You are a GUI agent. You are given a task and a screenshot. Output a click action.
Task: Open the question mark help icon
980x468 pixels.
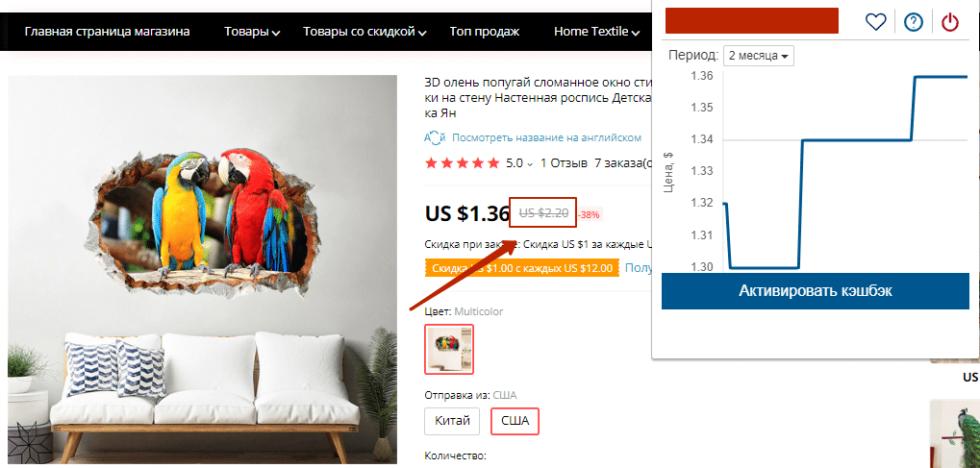[913, 22]
